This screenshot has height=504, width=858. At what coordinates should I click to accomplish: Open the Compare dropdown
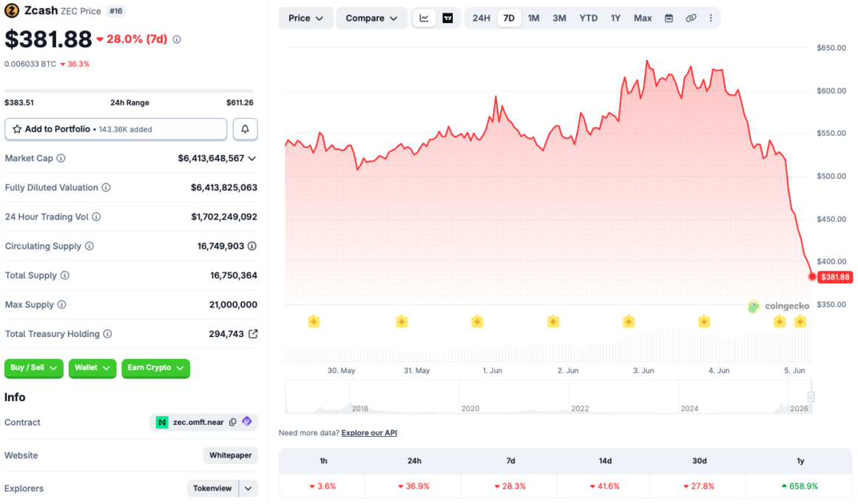[x=371, y=18]
